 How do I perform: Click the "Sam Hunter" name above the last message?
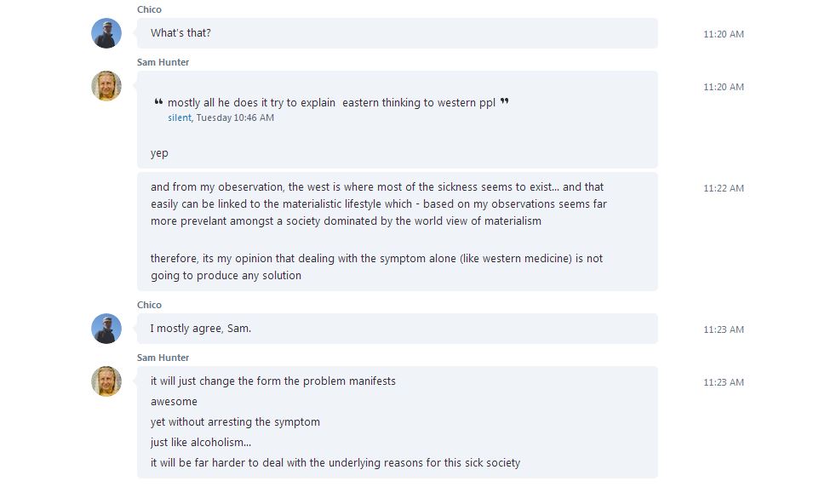click(x=163, y=358)
